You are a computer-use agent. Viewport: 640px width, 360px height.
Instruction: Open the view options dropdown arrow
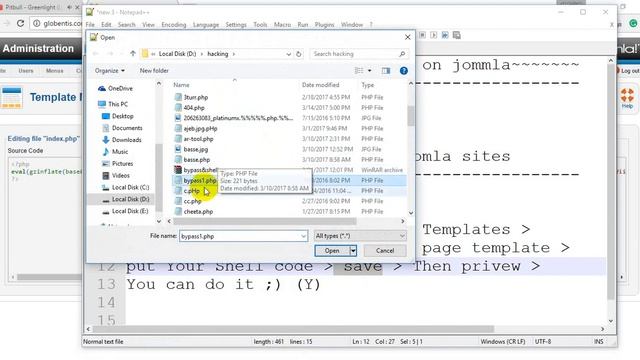pyautogui.click(x=370, y=71)
